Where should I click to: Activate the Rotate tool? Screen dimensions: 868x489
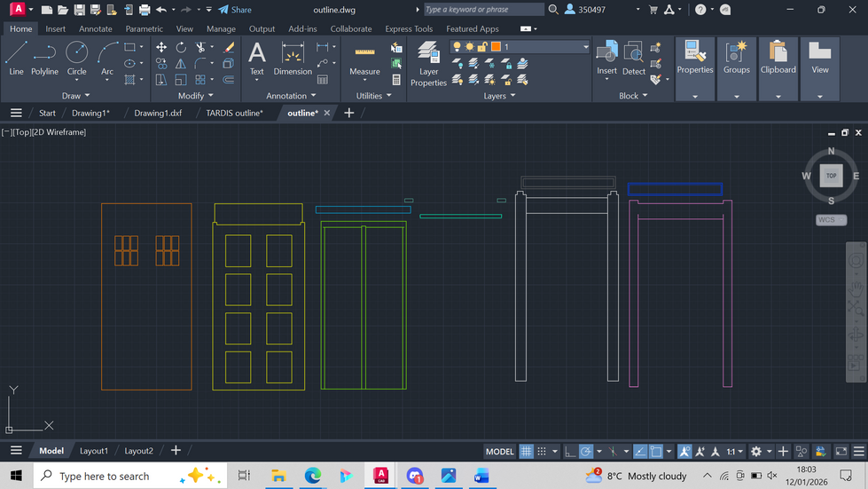pyautogui.click(x=181, y=48)
